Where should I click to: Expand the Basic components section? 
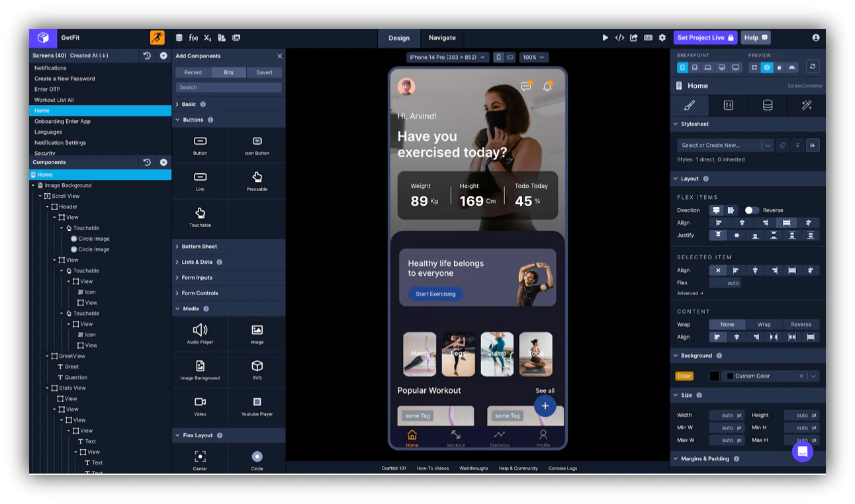(x=229, y=104)
